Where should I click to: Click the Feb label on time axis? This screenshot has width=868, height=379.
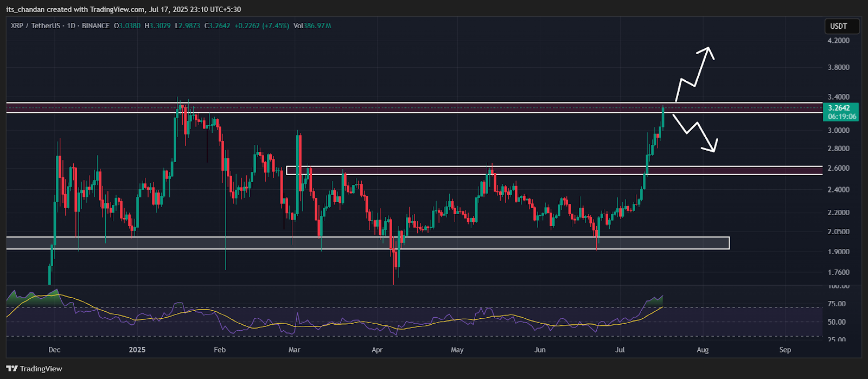coord(220,350)
